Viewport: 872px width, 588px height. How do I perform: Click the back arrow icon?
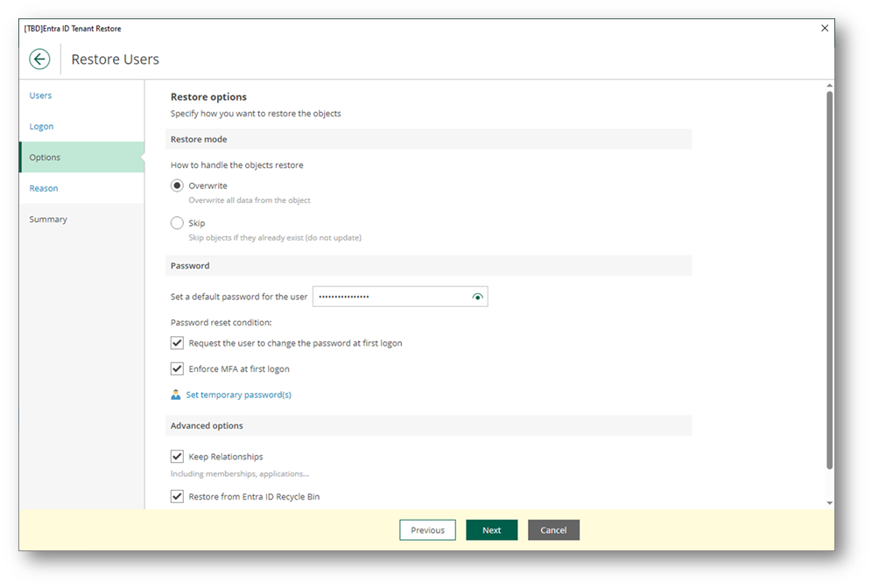pyautogui.click(x=39, y=59)
